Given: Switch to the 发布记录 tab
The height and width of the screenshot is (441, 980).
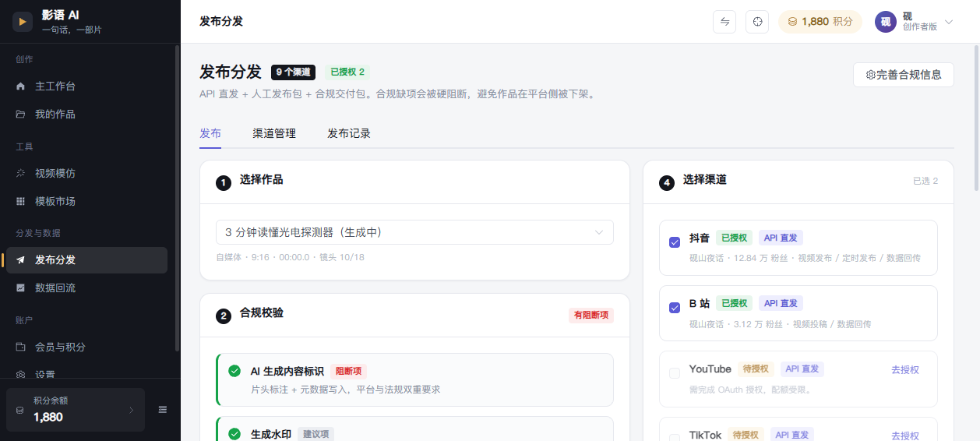Looking at the screenshot, I should point(349,133).
